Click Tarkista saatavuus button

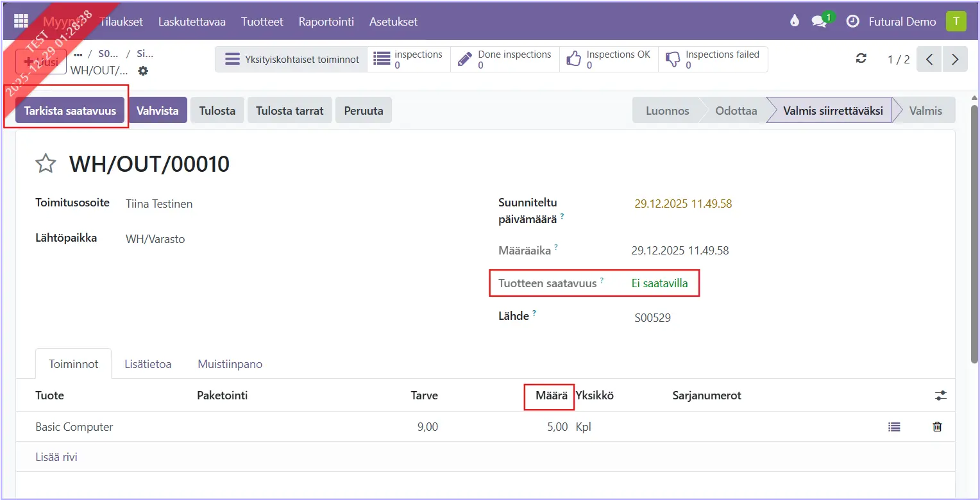[70, 110]
